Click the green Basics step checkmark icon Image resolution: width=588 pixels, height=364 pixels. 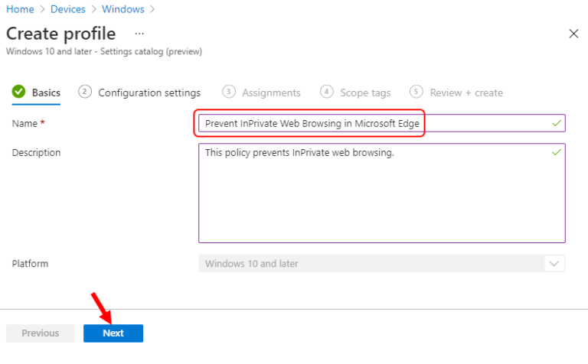coord(18,93)
